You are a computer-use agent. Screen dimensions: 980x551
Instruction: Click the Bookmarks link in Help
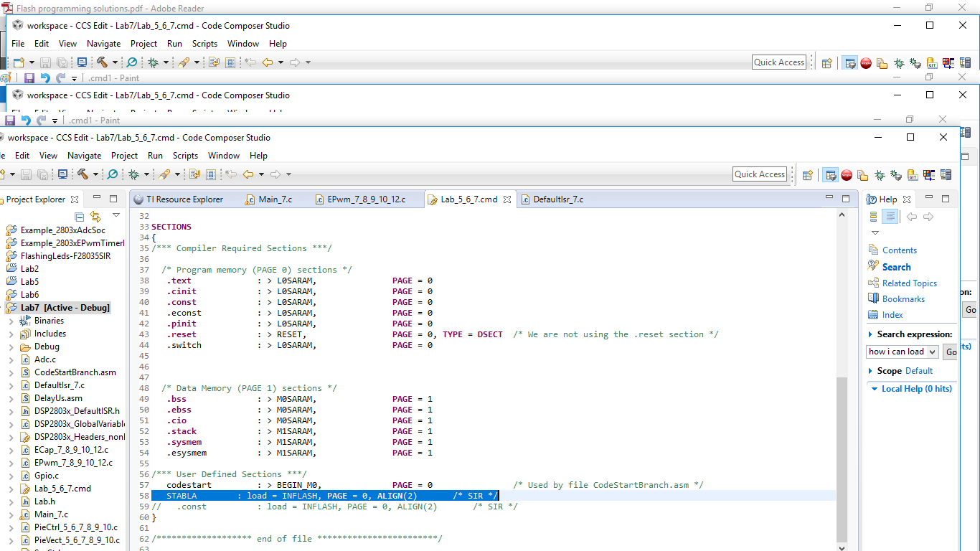(x=903, y=299)
